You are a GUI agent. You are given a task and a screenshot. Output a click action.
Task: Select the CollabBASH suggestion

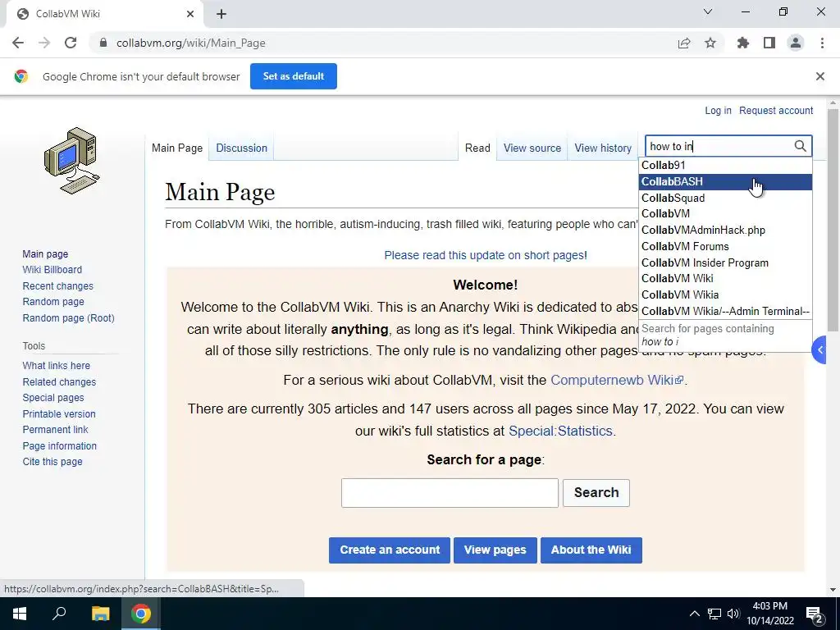[725, 181]
